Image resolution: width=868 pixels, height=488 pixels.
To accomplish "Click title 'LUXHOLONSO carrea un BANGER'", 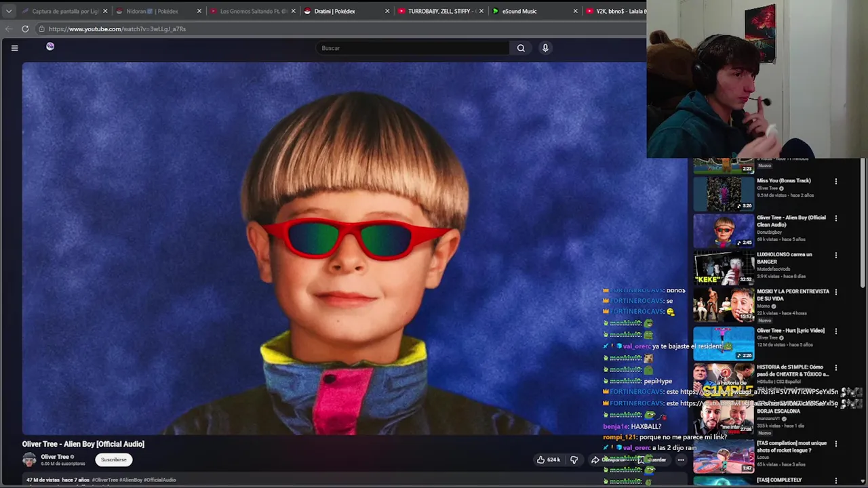I will (785, 258).
